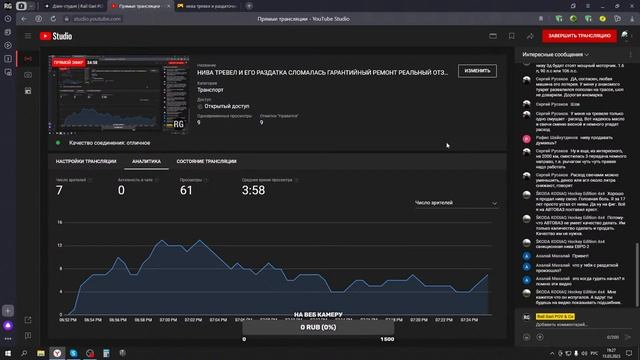Click the bookmark-shaped icon in the Studio header

pos(511,36)
